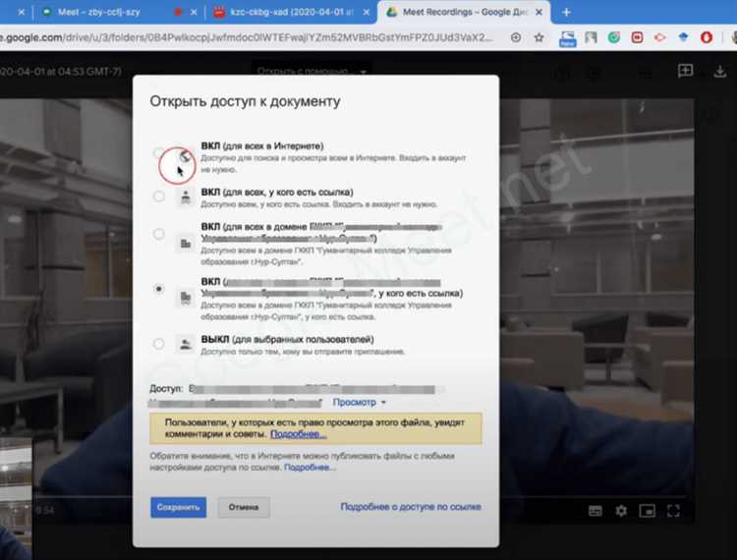Click the globe icon for public option
The width and height of the screenshot is (737, 560).
pyautogui.click(x=186, y=155)
